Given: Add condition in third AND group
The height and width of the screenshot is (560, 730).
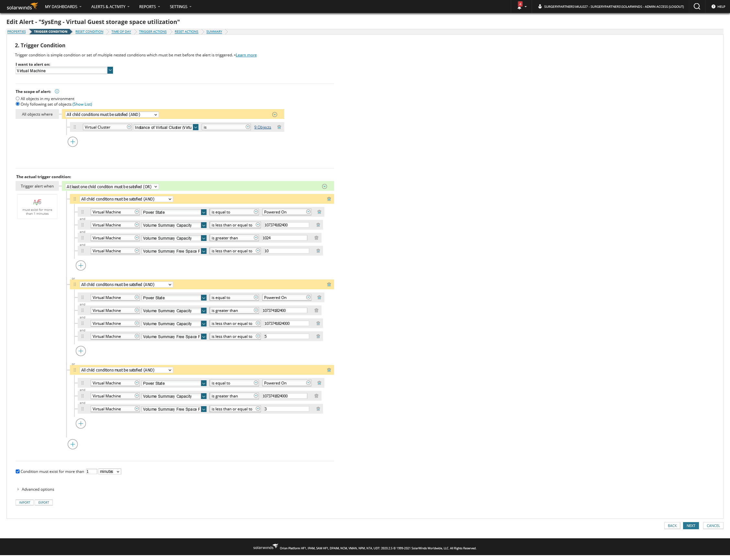Looking at the screenshot, I should click(81, 424).
